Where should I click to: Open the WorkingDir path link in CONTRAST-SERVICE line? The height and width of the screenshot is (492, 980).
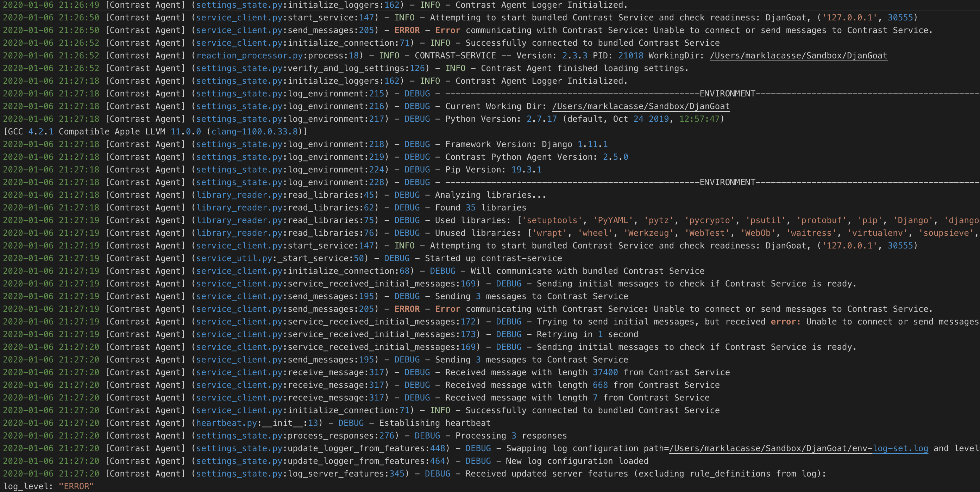(x=798, y=56)
